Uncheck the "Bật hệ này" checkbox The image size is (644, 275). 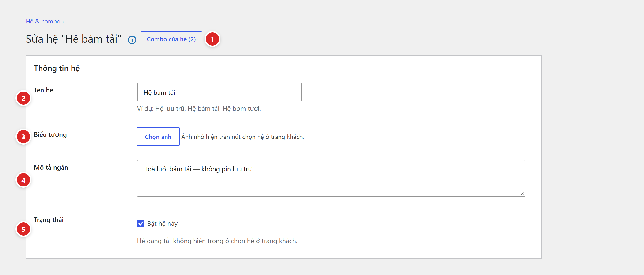141,223
